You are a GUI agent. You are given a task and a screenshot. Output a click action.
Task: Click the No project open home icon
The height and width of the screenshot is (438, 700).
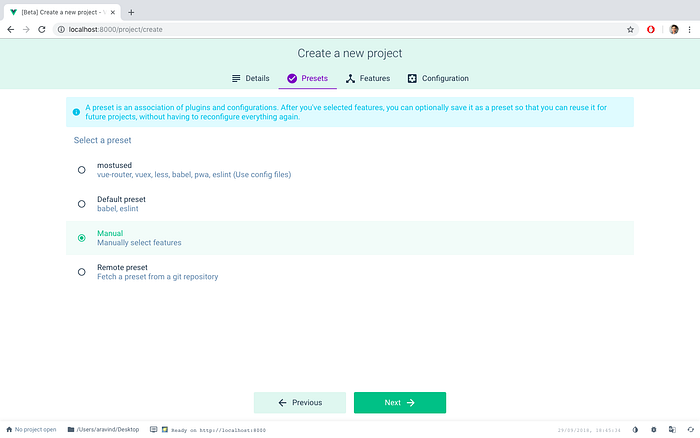coord(9,430)
